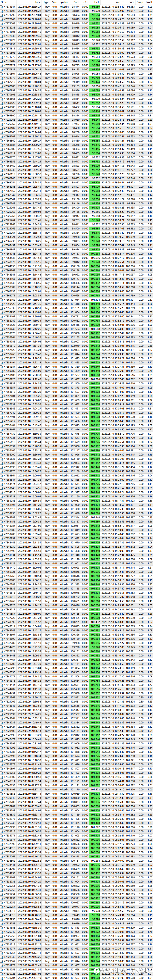The height and width of the screenshot is (980, 153).
Task: Select the order icon for 47372008
Action: coord(2,23)
